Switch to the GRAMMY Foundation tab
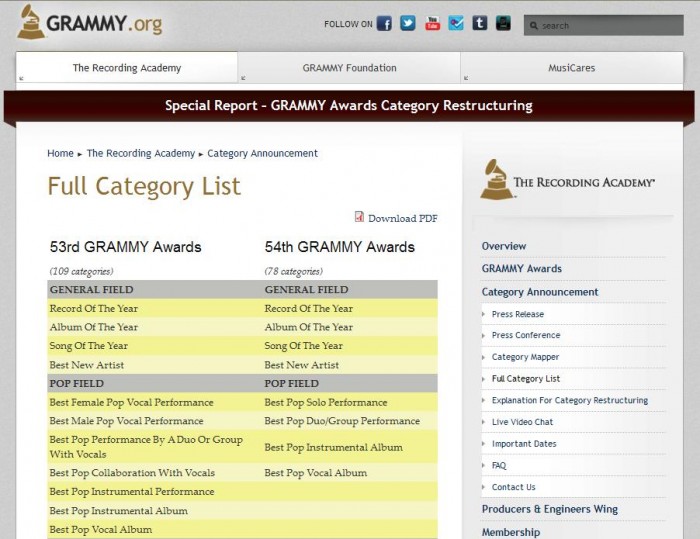This screenshot has width=700, height=539. (x=349, y=68)
